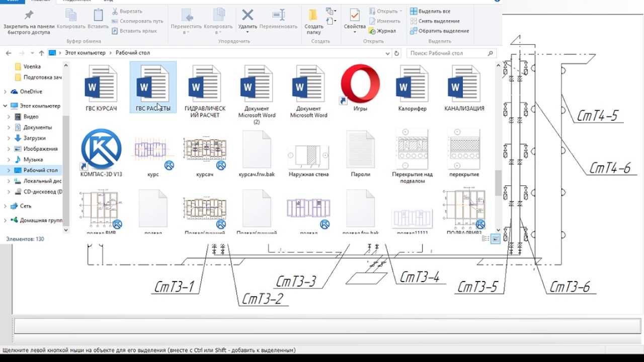Viewport: 644px width, 362px height.
Task: Click the СтТ4-5 label in KOMPAS drawing
Action: pyautogui.click(x=598, y=116)
